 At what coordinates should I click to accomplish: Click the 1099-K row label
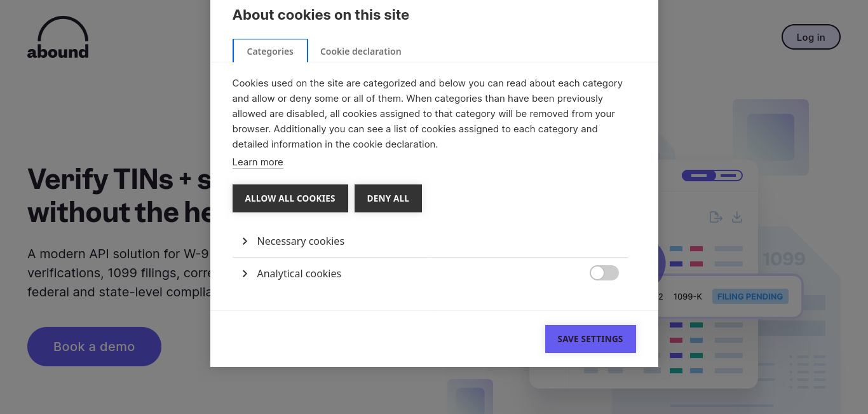coord(688,296)
